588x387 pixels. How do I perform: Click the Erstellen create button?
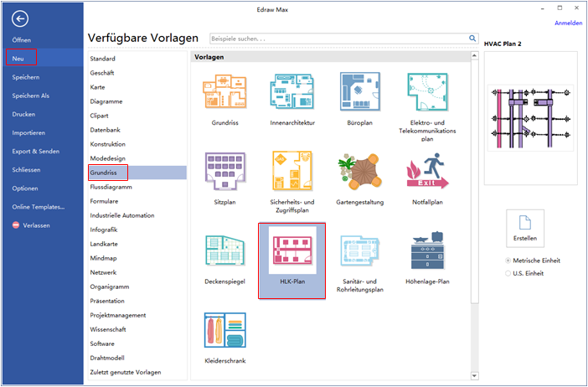[x=525, y=229]
